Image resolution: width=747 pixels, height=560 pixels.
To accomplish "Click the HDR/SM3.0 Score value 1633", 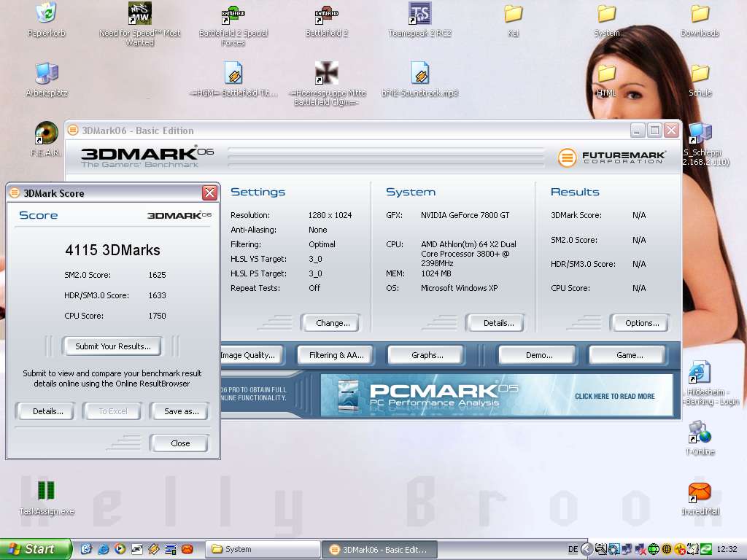I will coord(157,295).
